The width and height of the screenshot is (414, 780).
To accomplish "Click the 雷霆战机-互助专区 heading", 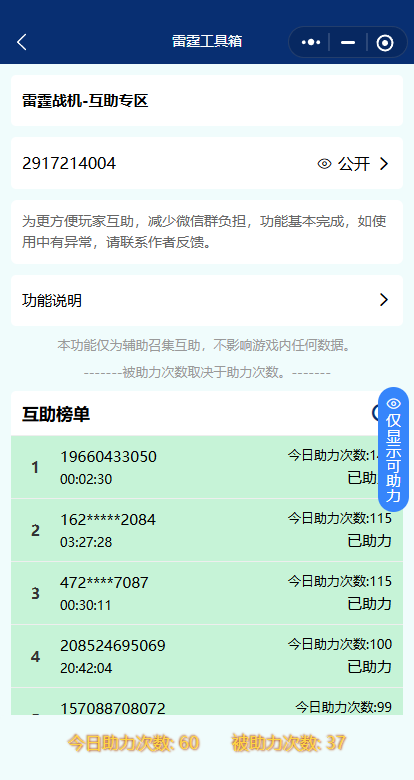I will click(x=85, y=101).
